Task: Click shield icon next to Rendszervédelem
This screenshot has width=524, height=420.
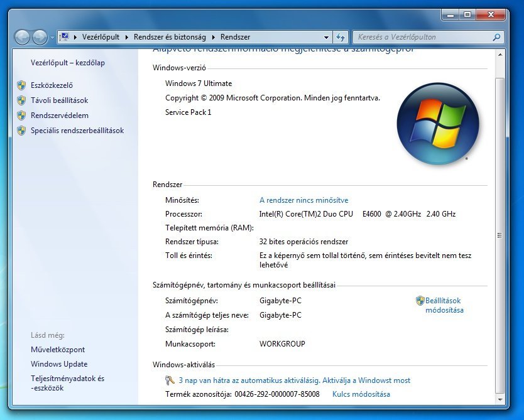Action: pyautogui.click(x=21, y=116)
